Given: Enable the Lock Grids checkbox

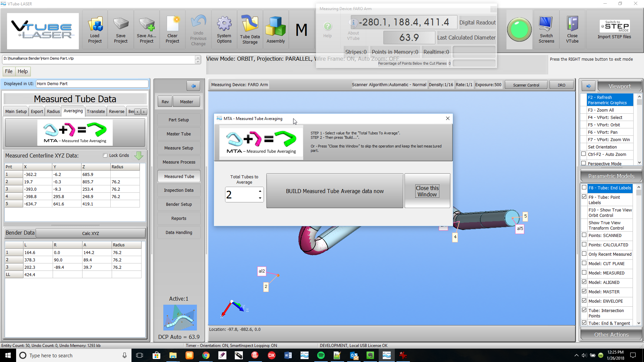Looking at the screenshot, I should click(105, 156).
